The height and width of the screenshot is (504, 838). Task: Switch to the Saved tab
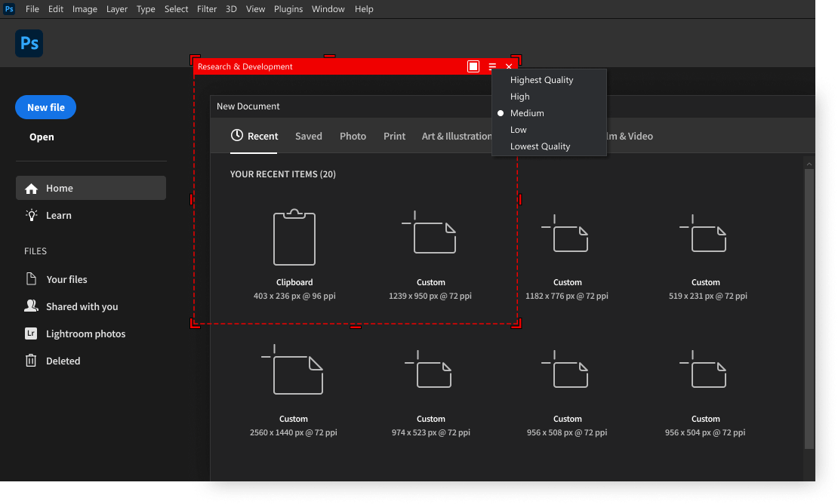(308, 137)
